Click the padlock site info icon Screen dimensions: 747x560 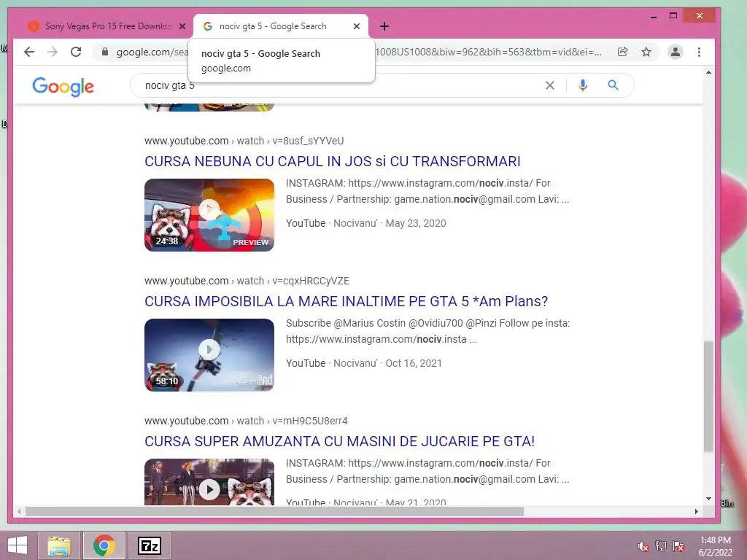tap(105, 52)
